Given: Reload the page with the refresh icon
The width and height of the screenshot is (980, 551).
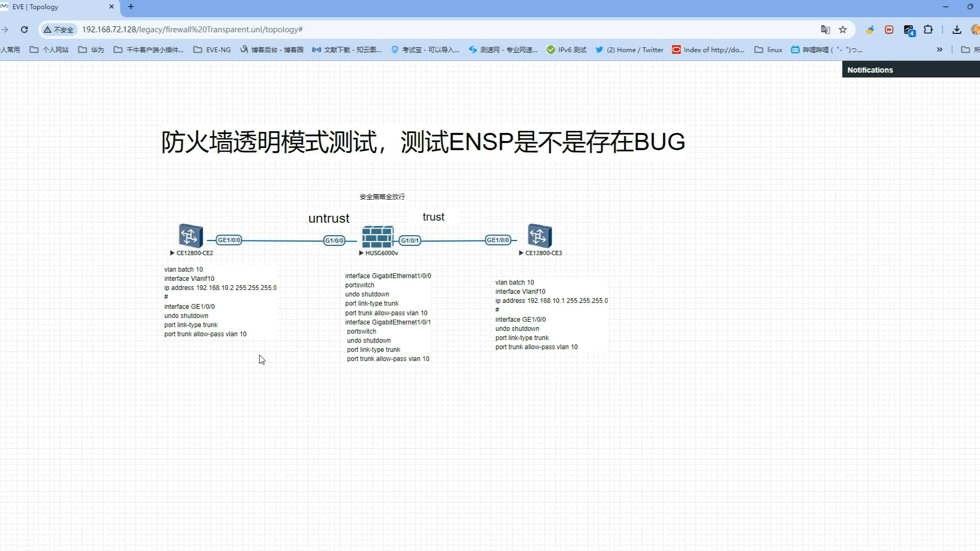Looking at the screenshot, I should coord(24,30).
